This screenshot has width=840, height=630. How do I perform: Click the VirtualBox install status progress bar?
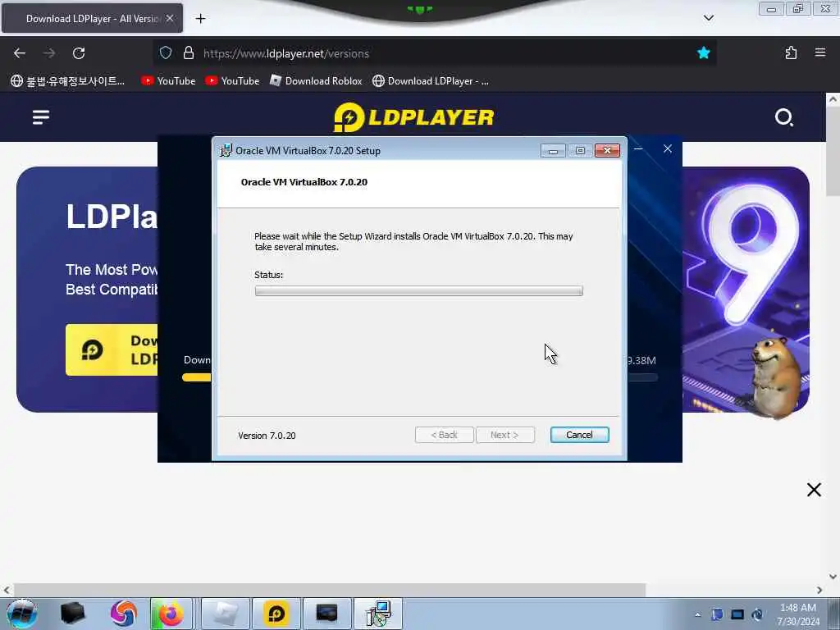(419, 291)
